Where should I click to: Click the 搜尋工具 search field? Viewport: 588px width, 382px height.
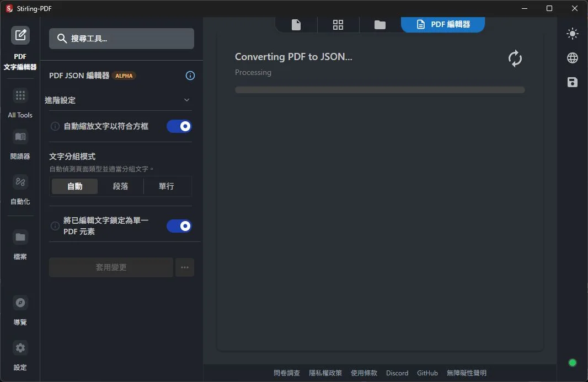(x=121, y=39)
